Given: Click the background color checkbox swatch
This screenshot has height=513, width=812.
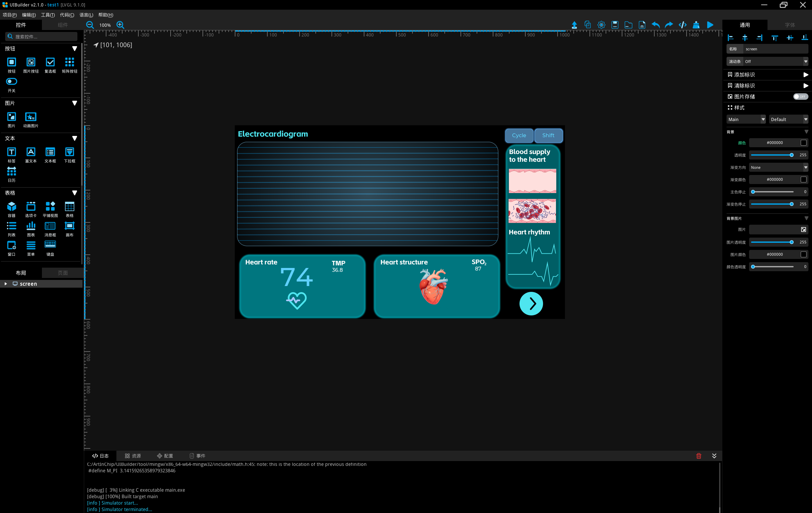Looking at the screenshot, I should [803, 143].
